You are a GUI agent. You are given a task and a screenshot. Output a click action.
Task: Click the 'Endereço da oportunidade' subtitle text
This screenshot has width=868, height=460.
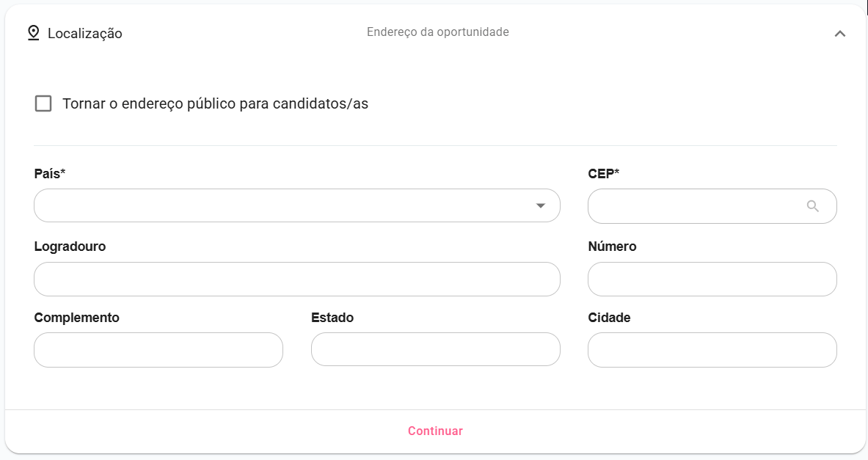pyautogui.click(x=437, y=32)
